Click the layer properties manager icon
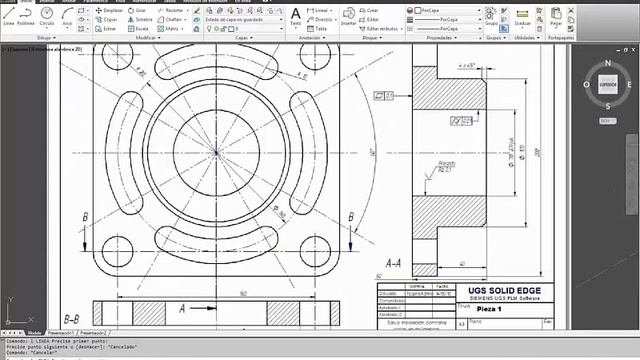This screenshot has height=360, width=640. [209, 11]
